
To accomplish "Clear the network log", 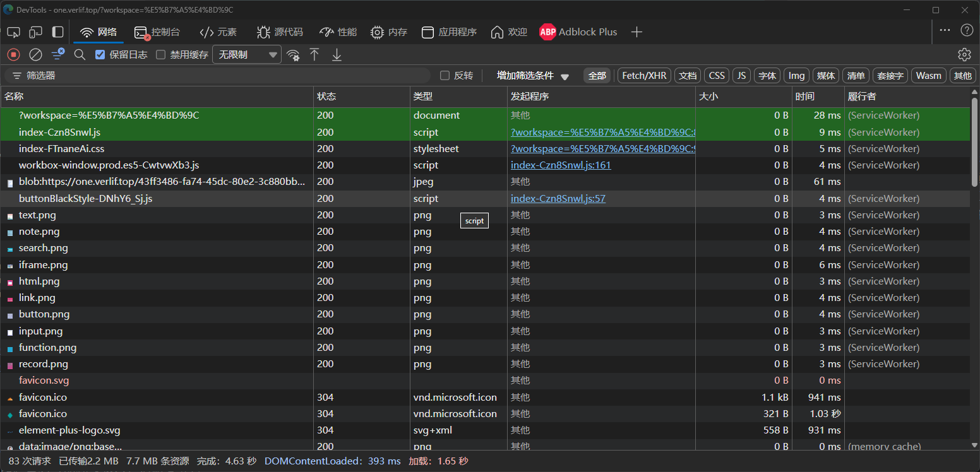I will pyautogui.click(x=36, y=55).
